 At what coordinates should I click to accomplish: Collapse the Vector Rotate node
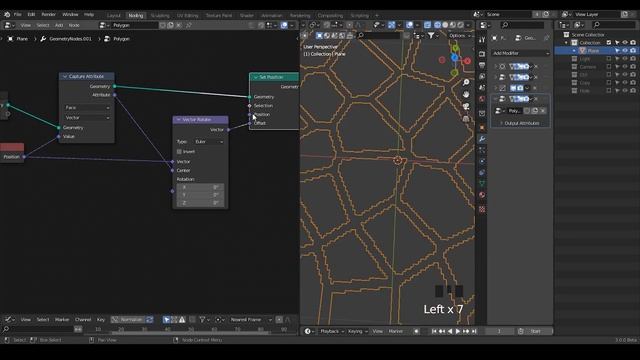pos(178,120)
